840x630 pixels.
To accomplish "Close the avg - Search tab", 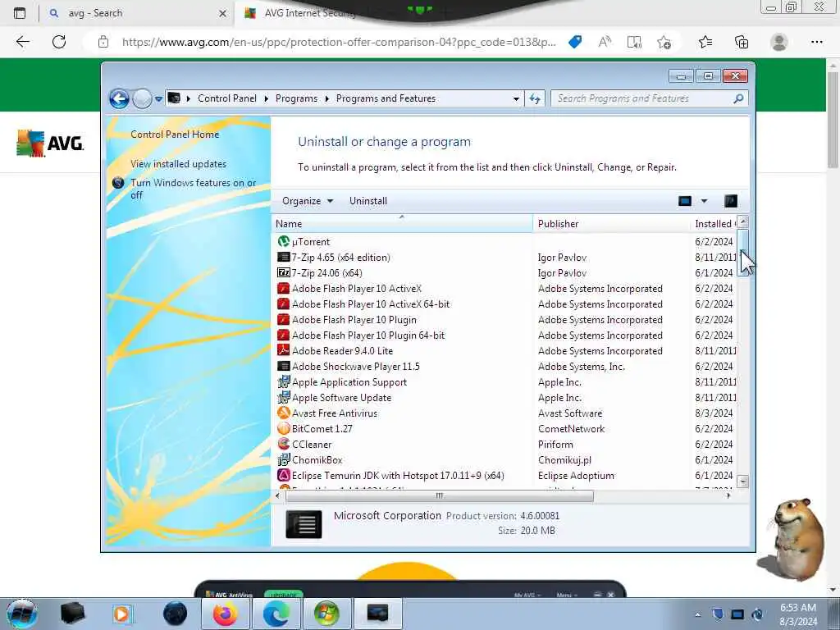I will pyautogui.click(x=223, y=13).
